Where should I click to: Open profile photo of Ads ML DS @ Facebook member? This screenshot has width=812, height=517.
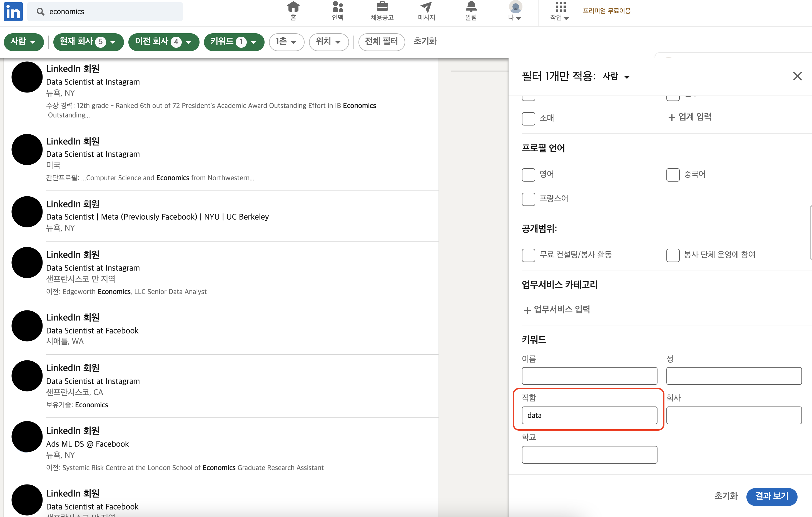click(x=27, y=436)
